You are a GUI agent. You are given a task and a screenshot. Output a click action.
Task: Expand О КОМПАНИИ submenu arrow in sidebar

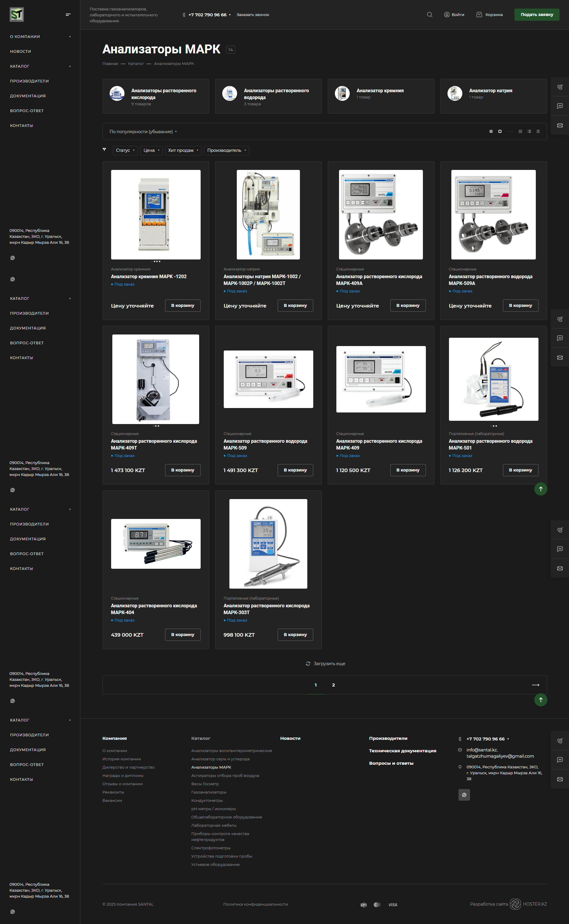tap(70, 36)
